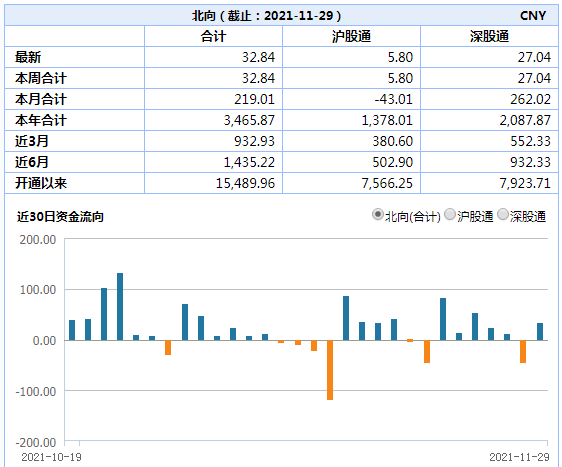Viewport: 562px width, 467px height.
Task: Select the 沪股通 radio button
Action: coord(449,215)
